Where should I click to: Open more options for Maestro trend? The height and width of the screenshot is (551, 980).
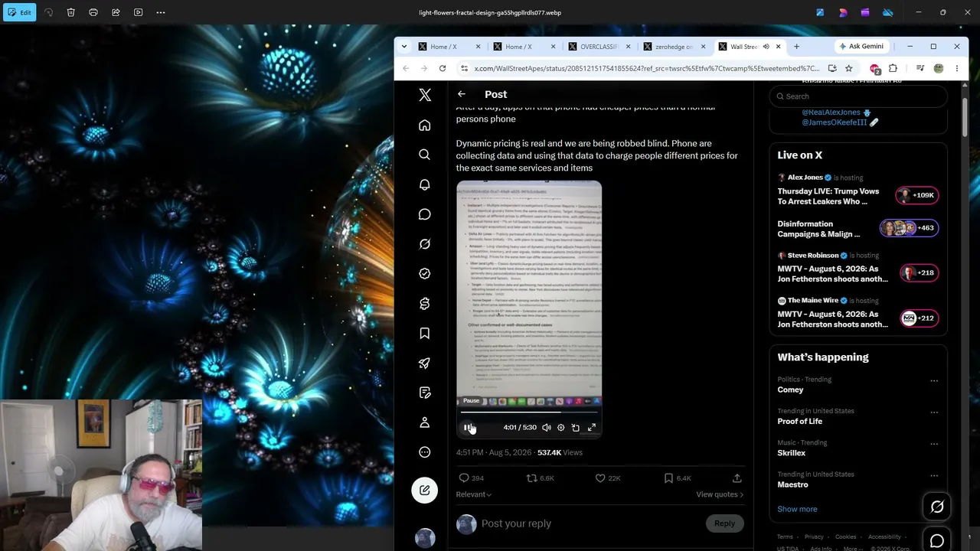(x=934, y=475)
